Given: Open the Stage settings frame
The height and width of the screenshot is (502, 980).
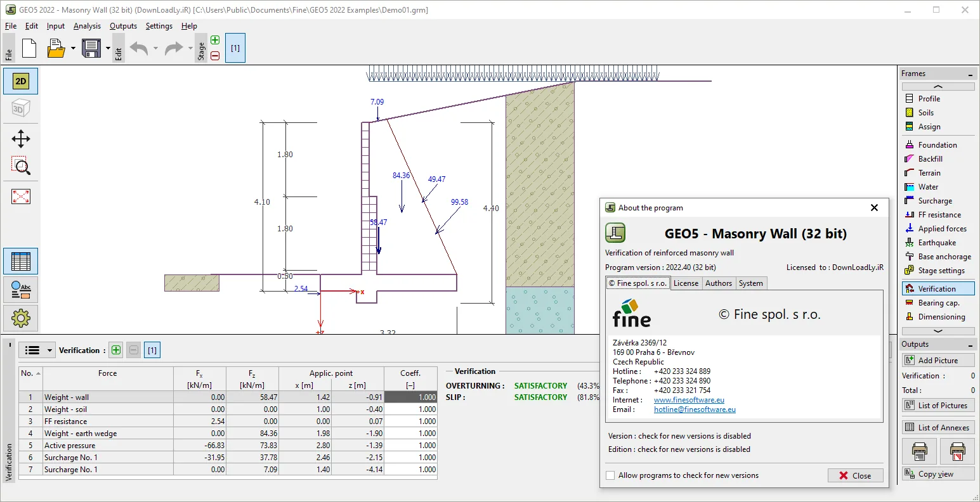Looking at the screenshot, I should (938, 270).
